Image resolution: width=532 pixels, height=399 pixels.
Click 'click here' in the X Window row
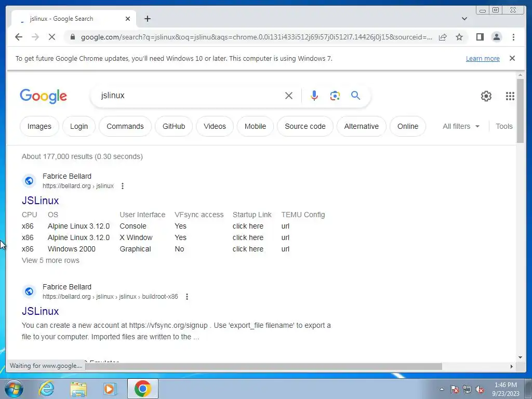[248, 237]
